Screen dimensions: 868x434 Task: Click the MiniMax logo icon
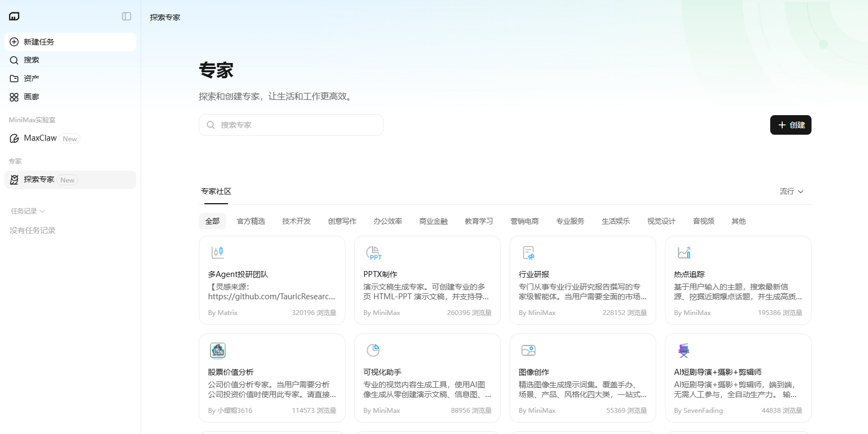(14, 16)
